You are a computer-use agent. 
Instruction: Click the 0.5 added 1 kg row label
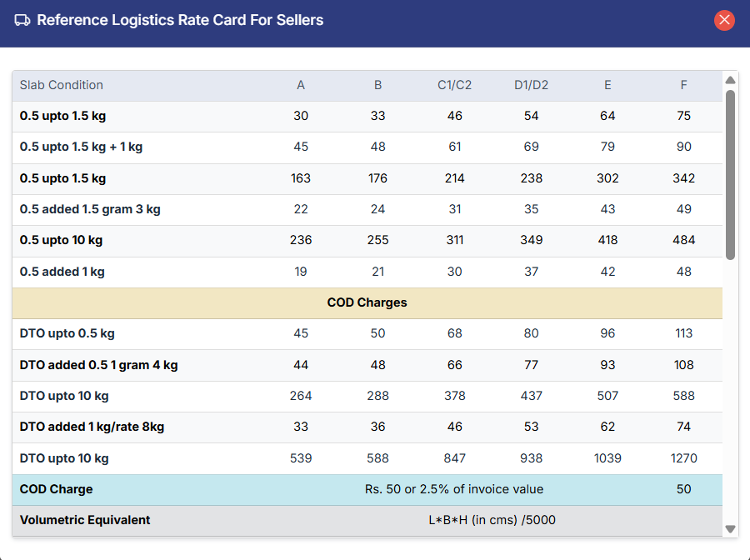coord(62,272)
